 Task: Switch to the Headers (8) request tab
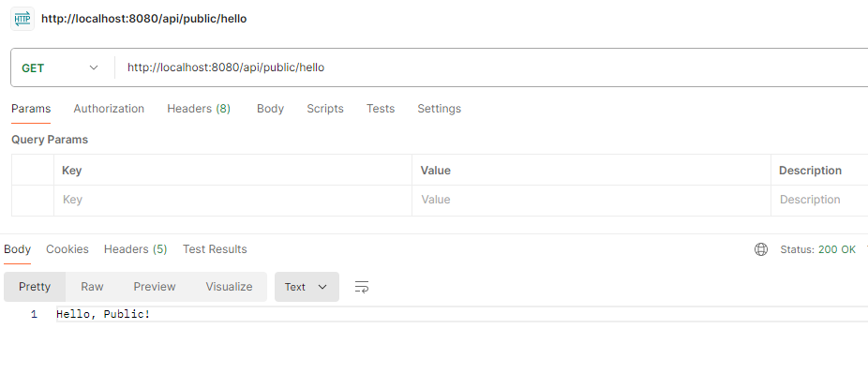pos(199,109)
